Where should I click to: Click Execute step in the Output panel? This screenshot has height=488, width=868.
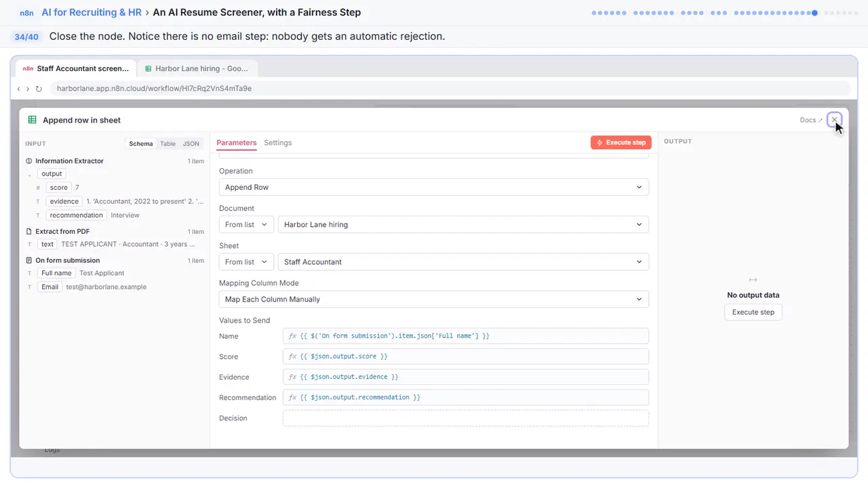pos(753,312)
